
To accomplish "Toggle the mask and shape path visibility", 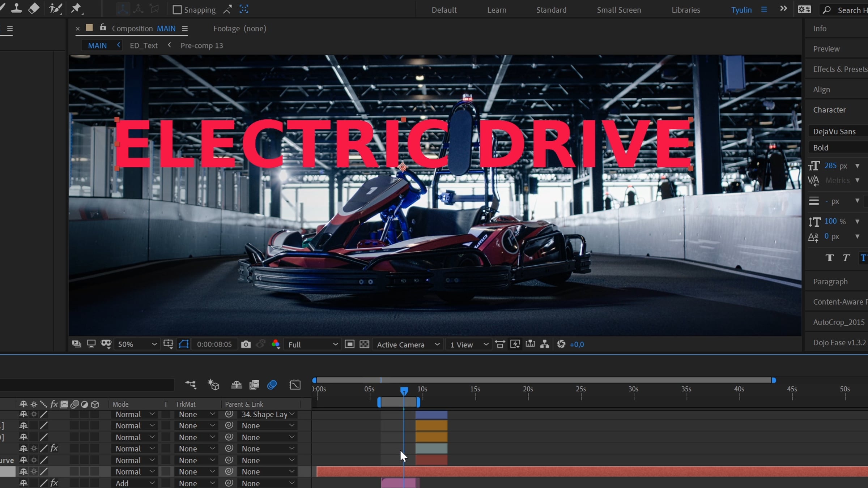I will (184, 344).
